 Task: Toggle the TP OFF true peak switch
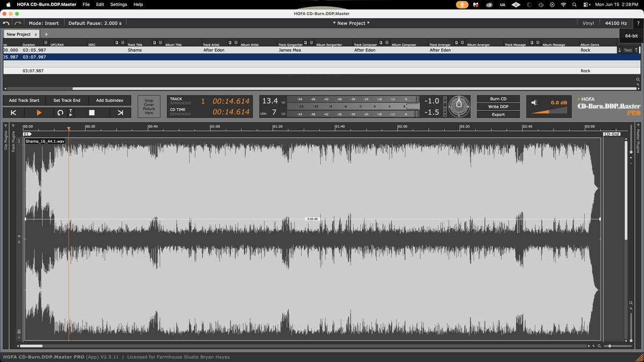[445, 106]
